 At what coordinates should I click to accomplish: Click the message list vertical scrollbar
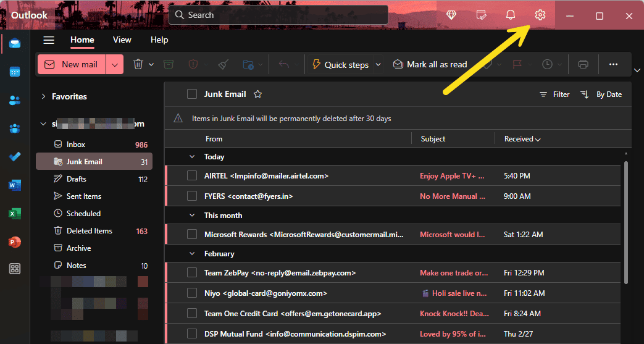point(626,222)
